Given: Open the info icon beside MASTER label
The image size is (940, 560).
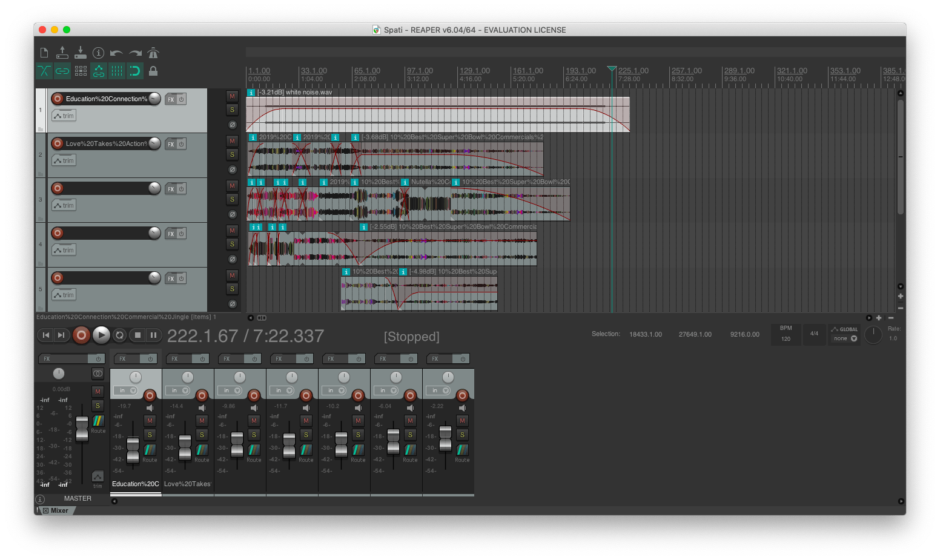Looking at the screenshot, I should (40, 499).
